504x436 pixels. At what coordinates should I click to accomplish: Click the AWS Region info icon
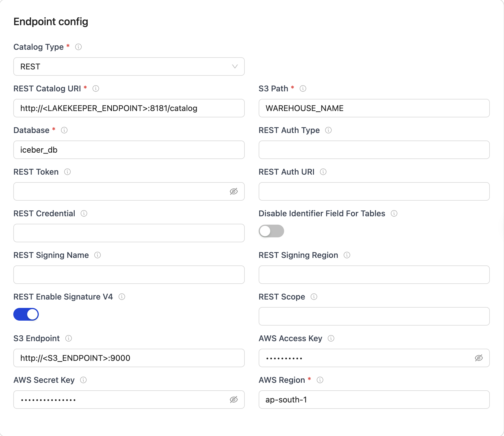click(319, 380)
